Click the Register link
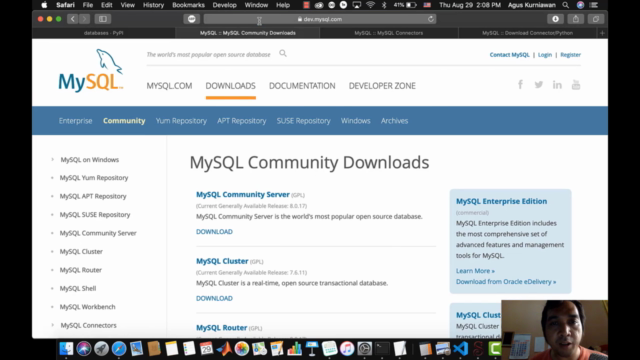The width and height of the screenshot is (640, 360). tap(570, 55)
